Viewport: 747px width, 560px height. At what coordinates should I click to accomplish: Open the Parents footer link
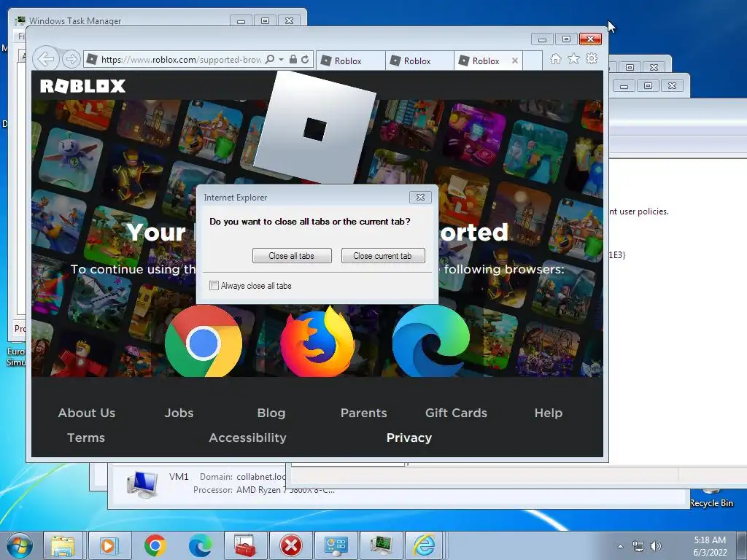coord(364,413)
